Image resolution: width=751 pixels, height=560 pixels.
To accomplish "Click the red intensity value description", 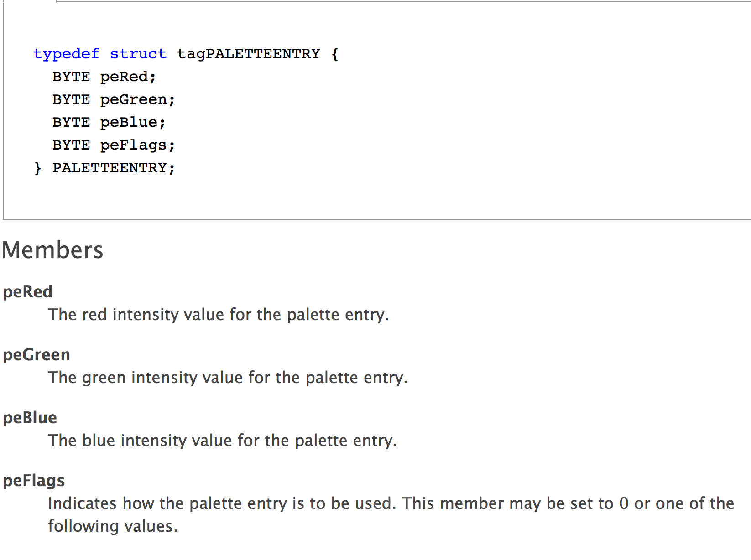I will (219, 315).
